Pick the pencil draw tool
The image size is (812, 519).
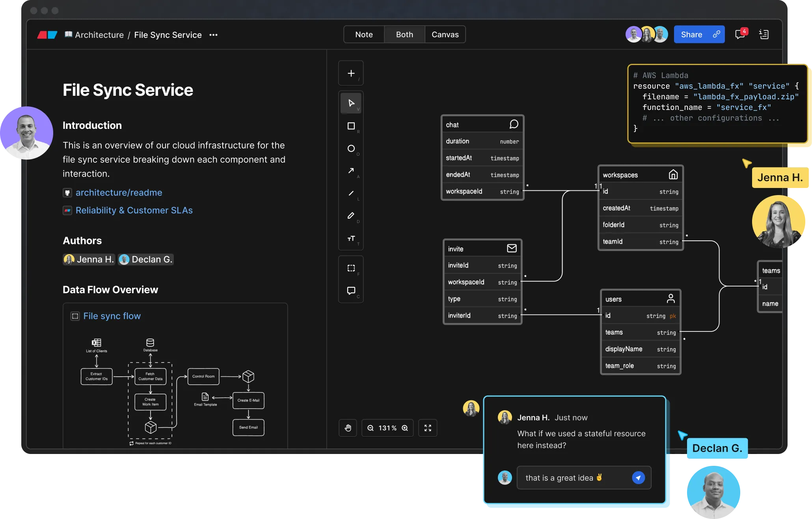click(351, 216)
